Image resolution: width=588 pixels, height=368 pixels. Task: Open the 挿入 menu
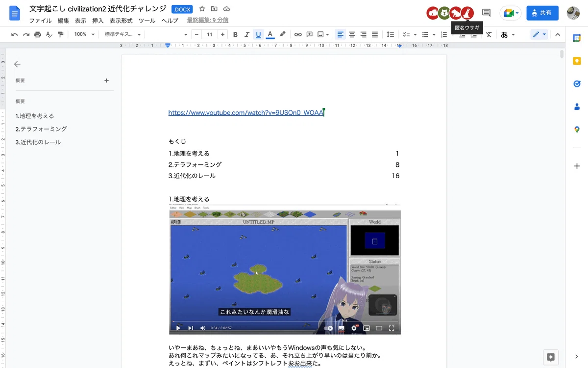click(98, 21)
